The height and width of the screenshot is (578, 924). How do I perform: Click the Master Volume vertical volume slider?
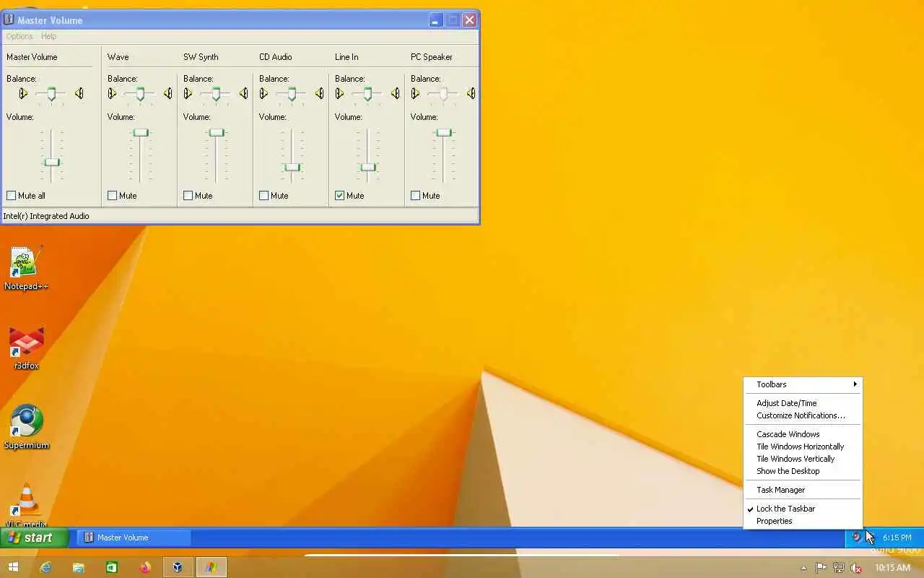tap(52, 155)
